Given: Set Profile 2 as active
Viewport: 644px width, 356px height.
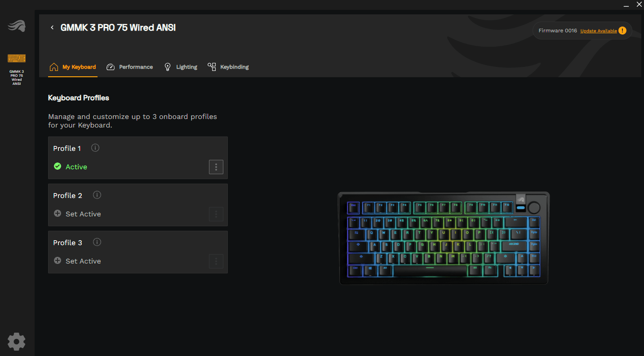Looking at the screenshot, I should [x=77, y=214].
